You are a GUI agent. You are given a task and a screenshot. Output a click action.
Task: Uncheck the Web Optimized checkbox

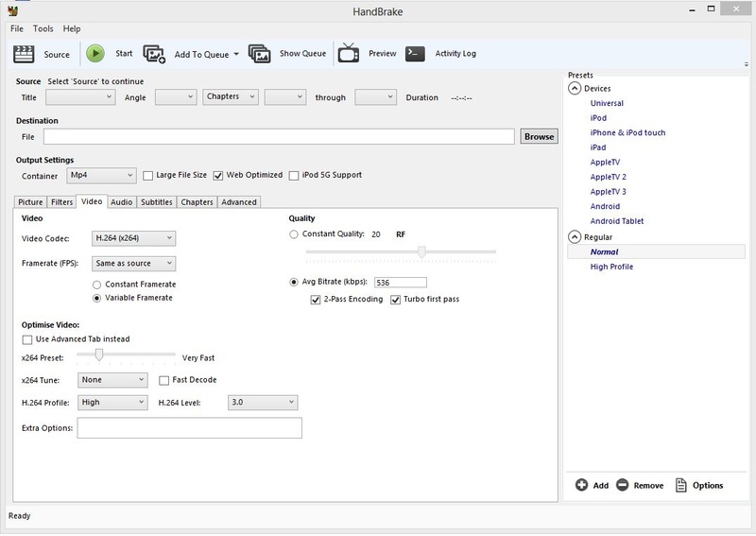[218, 175]
